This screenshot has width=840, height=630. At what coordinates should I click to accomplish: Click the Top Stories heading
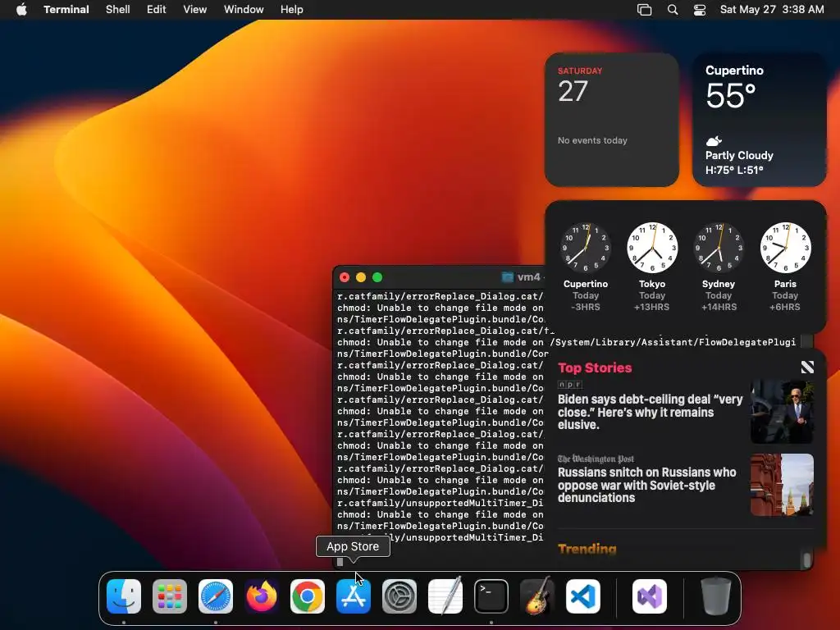595,367
